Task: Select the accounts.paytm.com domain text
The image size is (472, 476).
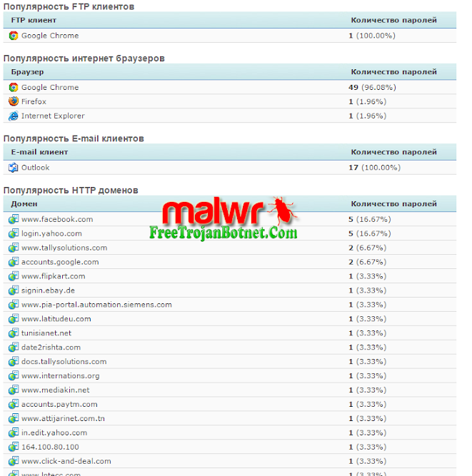Action: click(59, 405)
